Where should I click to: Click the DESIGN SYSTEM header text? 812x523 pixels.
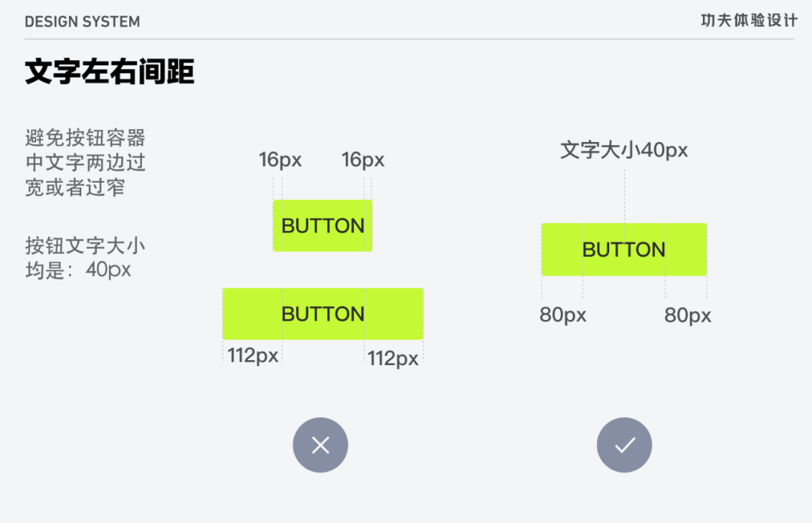click(x=82, y=22)
